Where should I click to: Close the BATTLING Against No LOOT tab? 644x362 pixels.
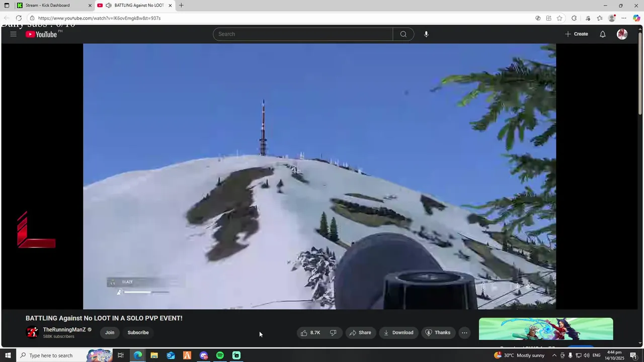(170, 6)
